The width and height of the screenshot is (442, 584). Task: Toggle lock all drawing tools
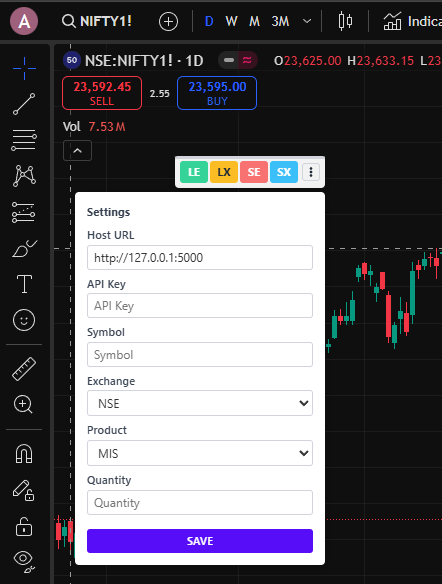click(24, 527)
